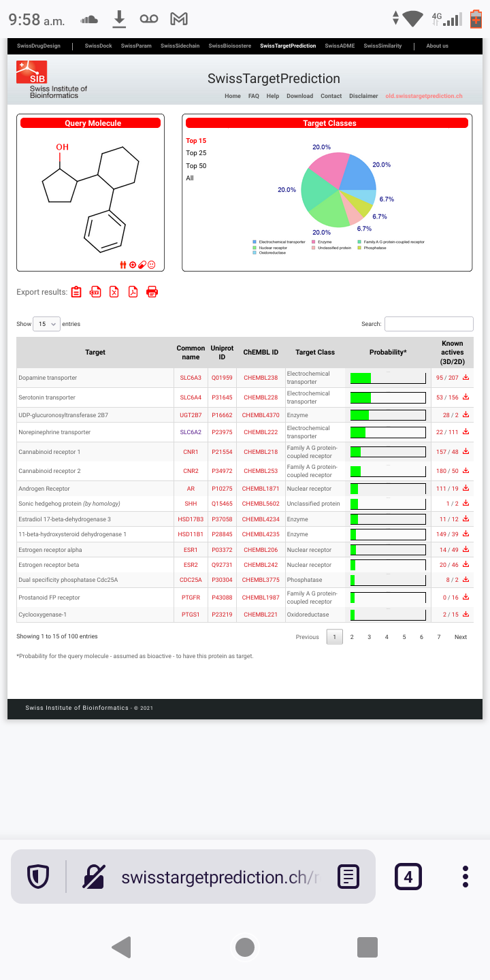Tap the Android recent apps button

pos(367,947)
